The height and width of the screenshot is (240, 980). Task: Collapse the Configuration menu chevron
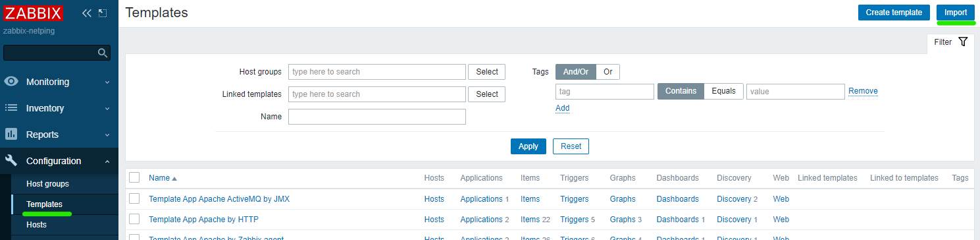(107, 161)
